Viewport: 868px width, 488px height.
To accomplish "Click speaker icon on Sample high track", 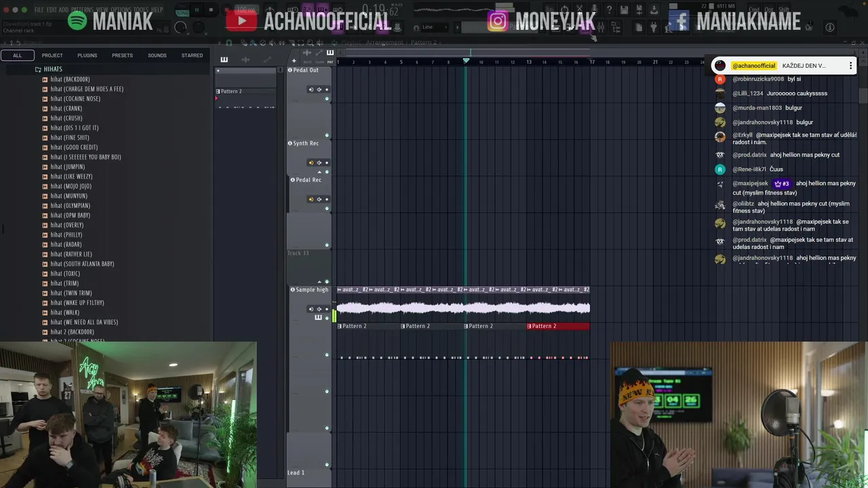I will pyautogui.click(x=319, y=309).
